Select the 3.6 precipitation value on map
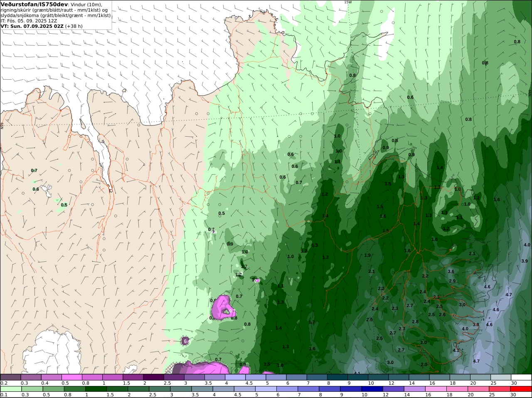The height and width of the screenshot is (398, 532). [x=451, y=271]
